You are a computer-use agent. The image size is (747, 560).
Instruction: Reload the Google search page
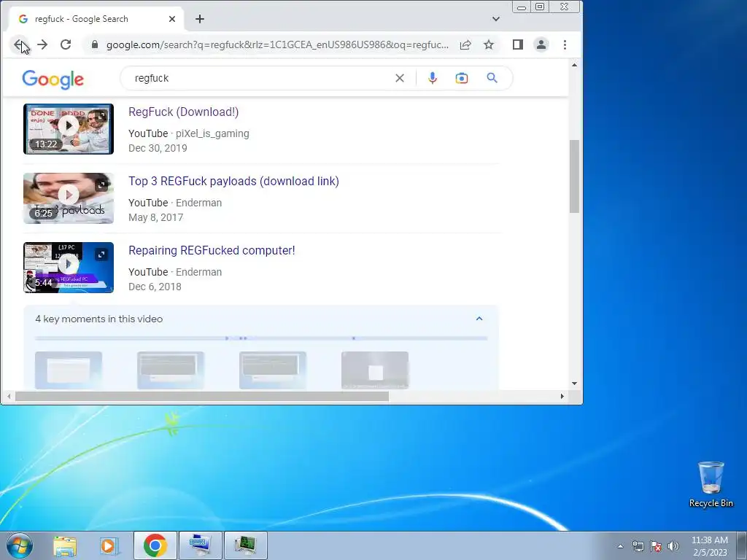tap(66, 44)
